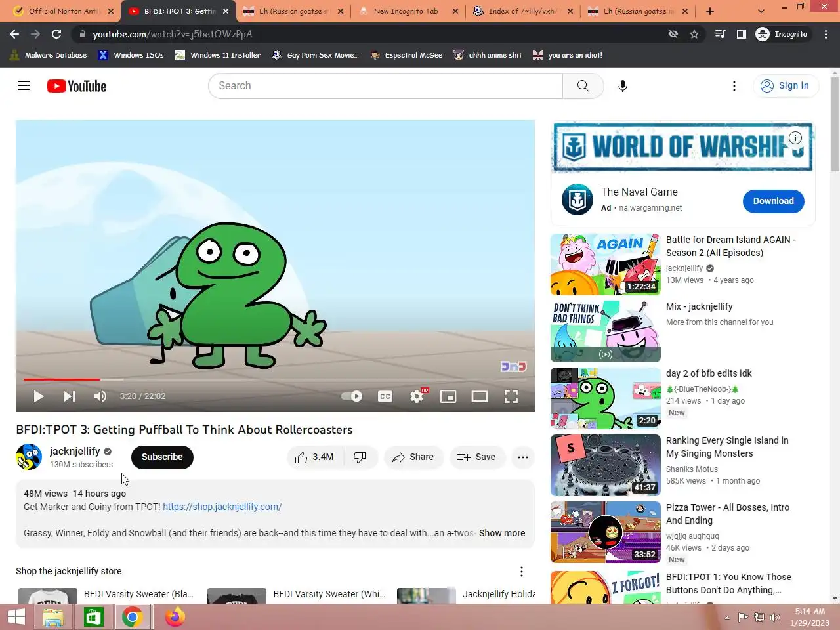The height and width of the screenshot is (630, 840).
Task: Enter full screen mode
Action: coord(511,396)
